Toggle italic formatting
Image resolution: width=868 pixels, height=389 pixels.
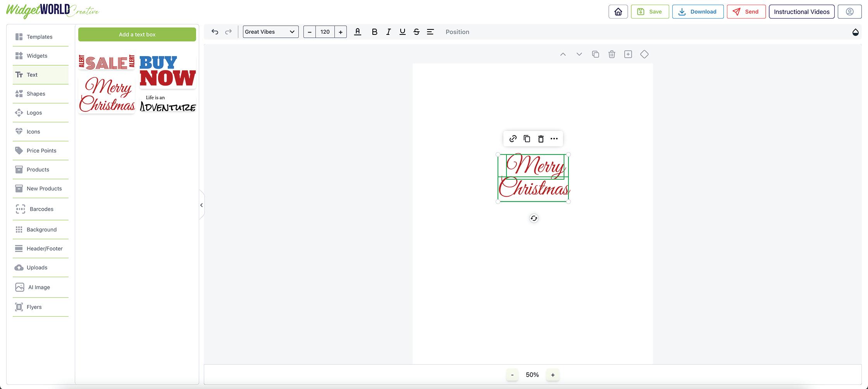388,32
